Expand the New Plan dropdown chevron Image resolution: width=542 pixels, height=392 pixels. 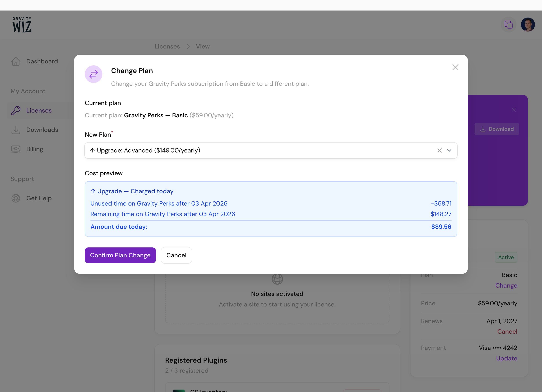[x=449, y=150]
